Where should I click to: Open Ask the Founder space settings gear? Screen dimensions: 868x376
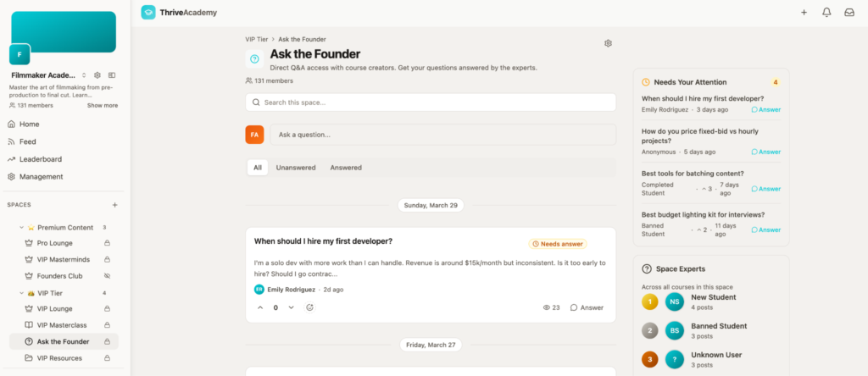608,43
